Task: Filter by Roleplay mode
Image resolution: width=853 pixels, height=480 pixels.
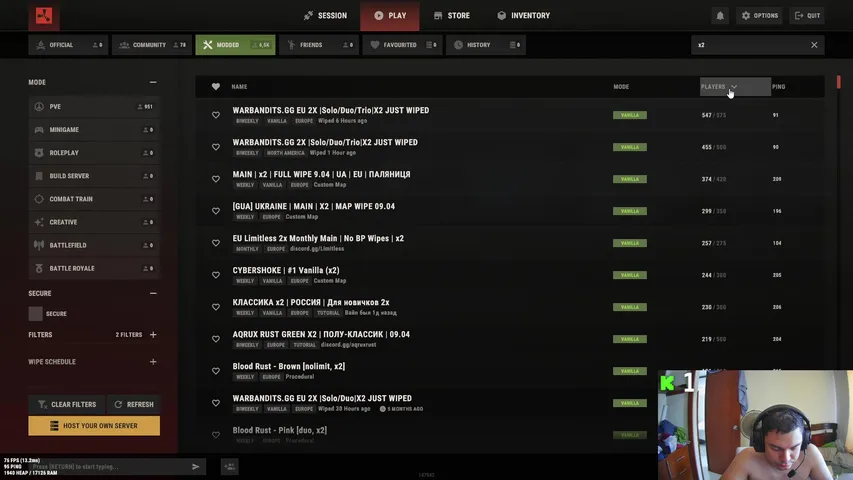Action: 94,153
